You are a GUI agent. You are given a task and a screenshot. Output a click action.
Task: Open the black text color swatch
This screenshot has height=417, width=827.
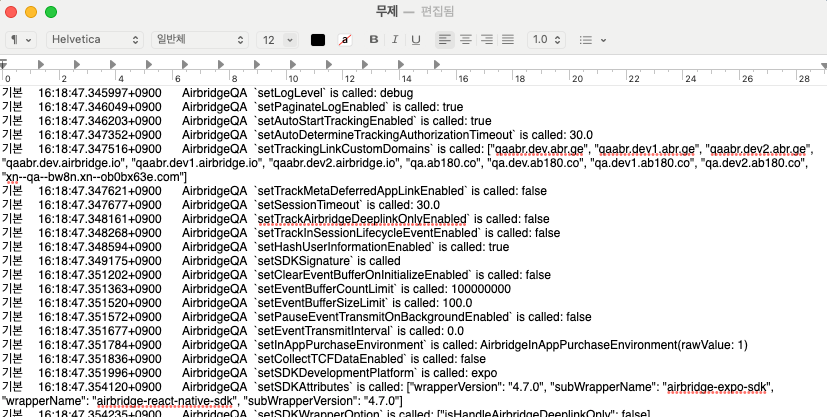click(318, 40)
